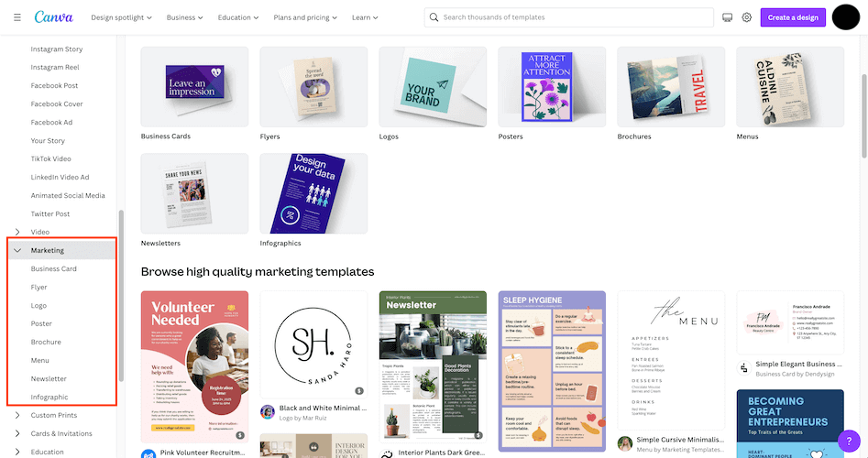Click the Canva logo
The image size is (868, 458).
point(54,17)
